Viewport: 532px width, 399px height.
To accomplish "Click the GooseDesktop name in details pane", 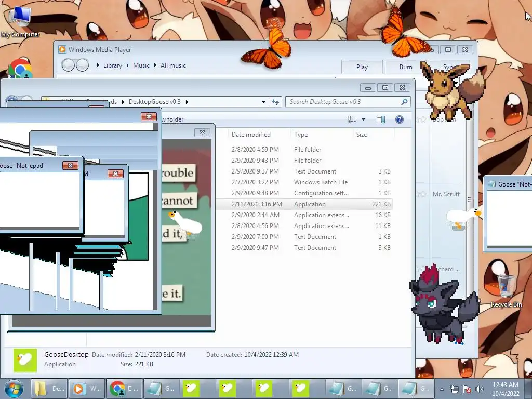I will pyautogui.click(x=66, y=354).
